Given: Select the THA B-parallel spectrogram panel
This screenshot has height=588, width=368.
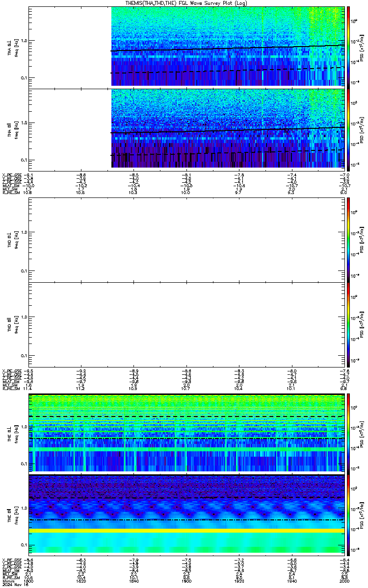Looking at the screenshot, I should click(186, 129).
